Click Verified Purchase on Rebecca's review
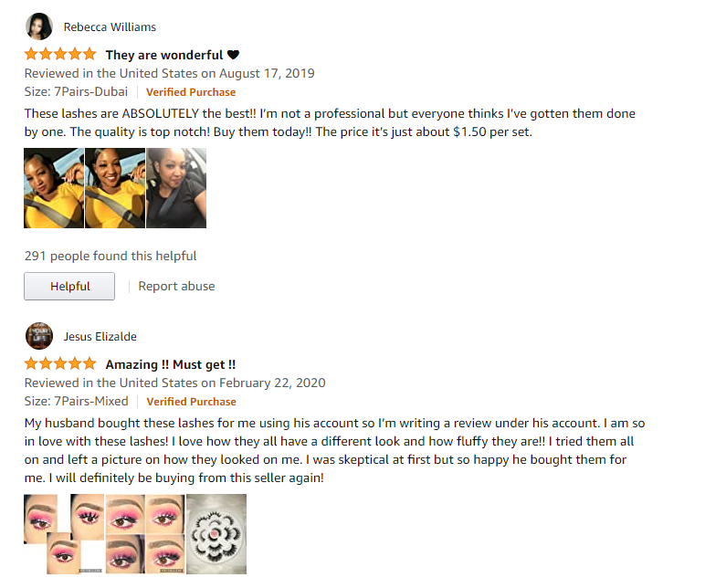The width and height of the screenshot is (726, 588). pyautogui.click(x=191, y=92)
